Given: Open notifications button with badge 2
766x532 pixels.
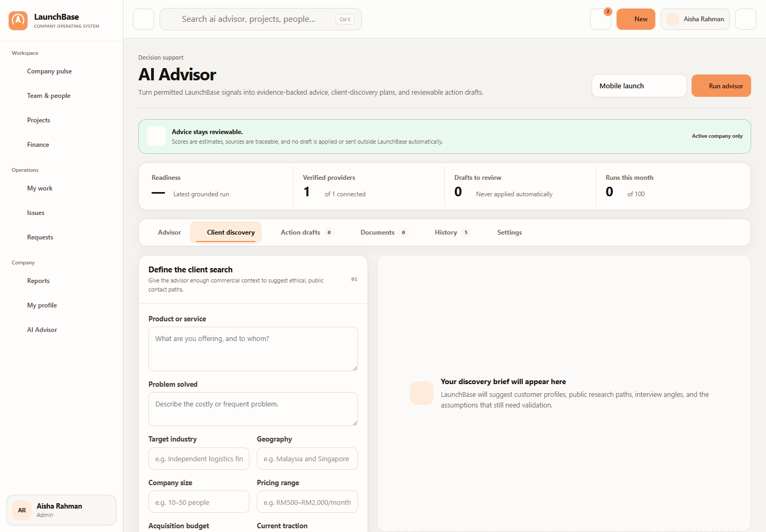Looking at the screenshot, I should click(x=601, y=19).
